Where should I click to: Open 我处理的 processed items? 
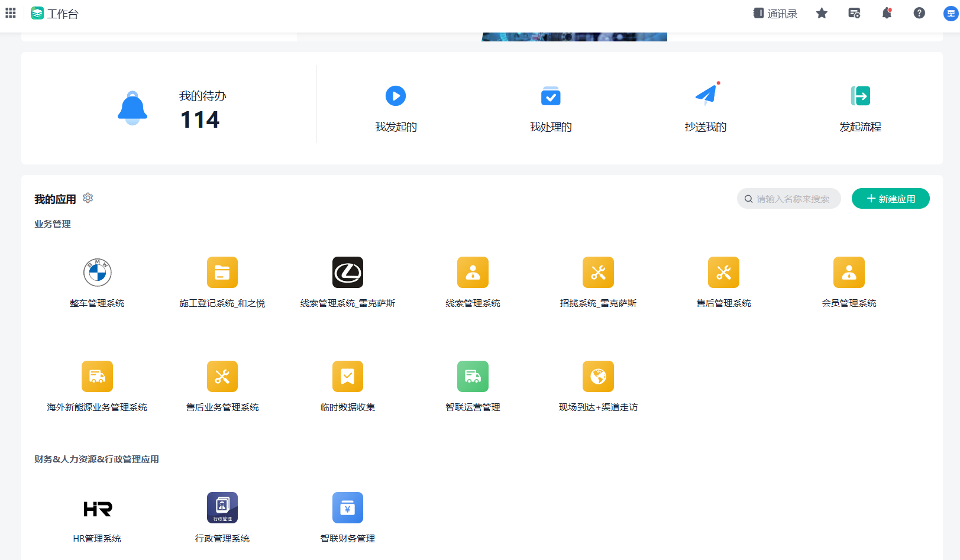(551, 96)
